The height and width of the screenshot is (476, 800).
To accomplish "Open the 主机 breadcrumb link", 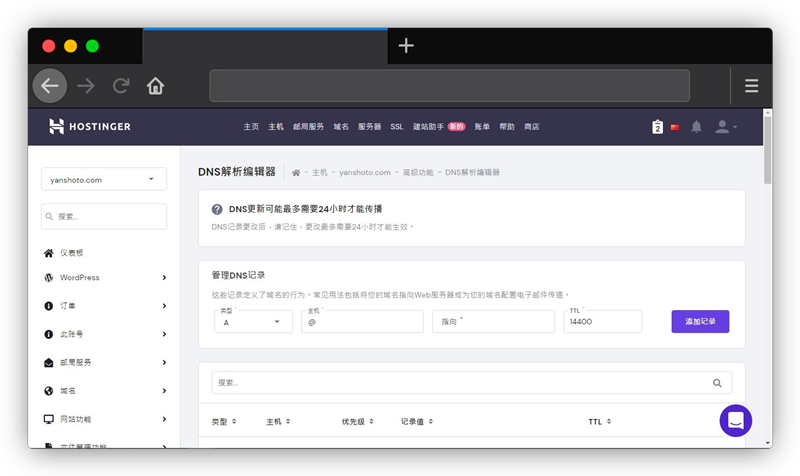I will pyautogui.click(x=319, y=172).
